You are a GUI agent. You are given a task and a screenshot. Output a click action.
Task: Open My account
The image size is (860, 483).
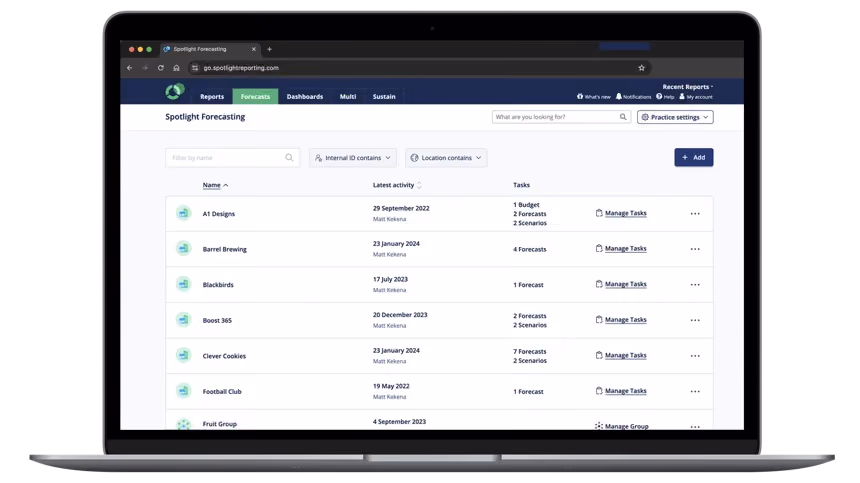696,96
